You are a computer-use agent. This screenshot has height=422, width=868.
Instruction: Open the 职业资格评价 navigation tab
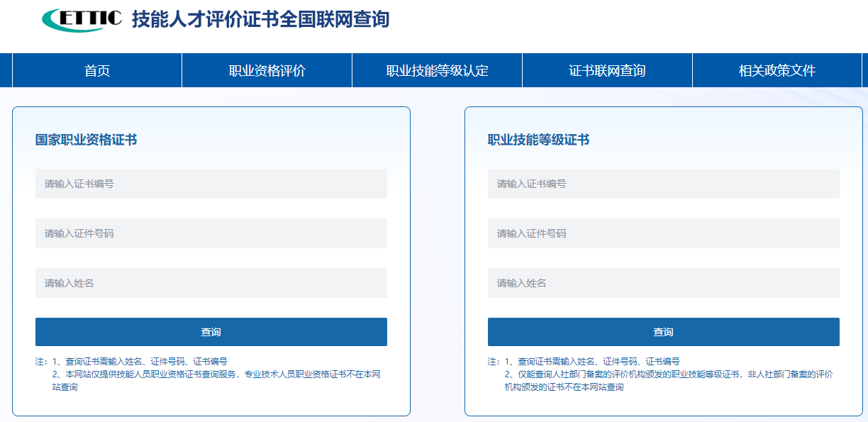point(267,70)
